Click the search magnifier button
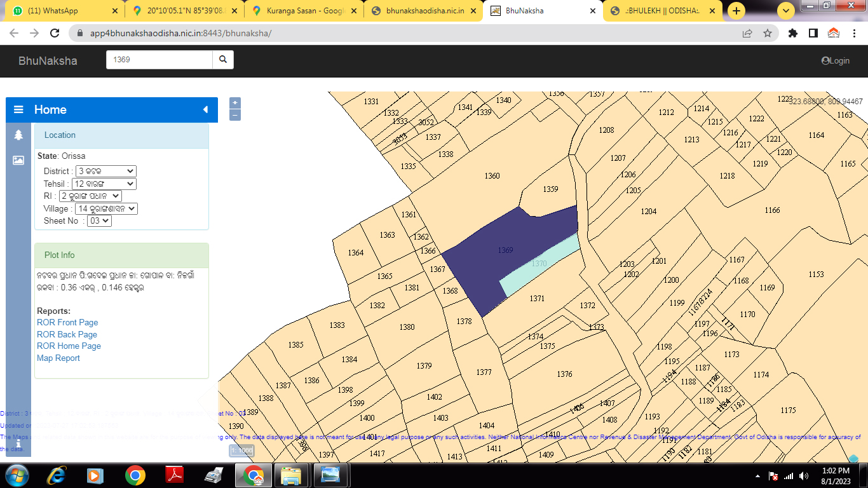868x488 pixels. (223, 60)
